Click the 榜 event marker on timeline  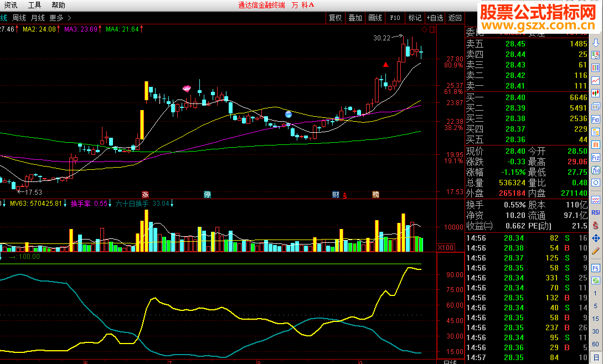click(376, 195)
